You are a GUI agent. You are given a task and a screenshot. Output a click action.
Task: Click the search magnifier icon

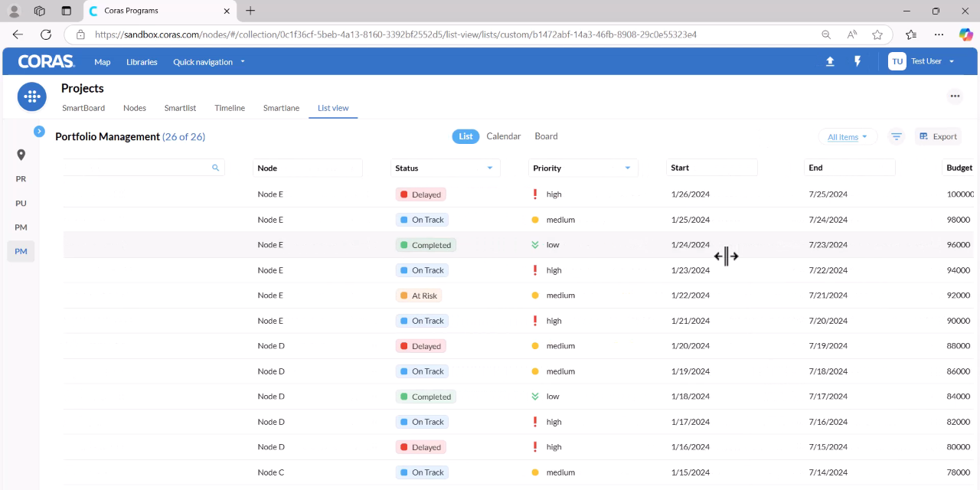(215, 168)
